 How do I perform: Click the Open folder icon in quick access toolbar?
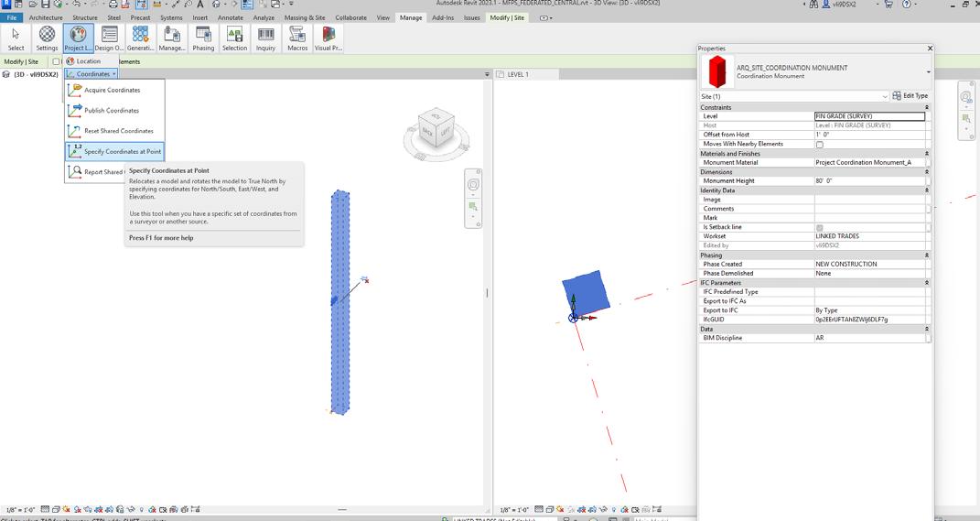pyautogui.click(x=33, y=5)
